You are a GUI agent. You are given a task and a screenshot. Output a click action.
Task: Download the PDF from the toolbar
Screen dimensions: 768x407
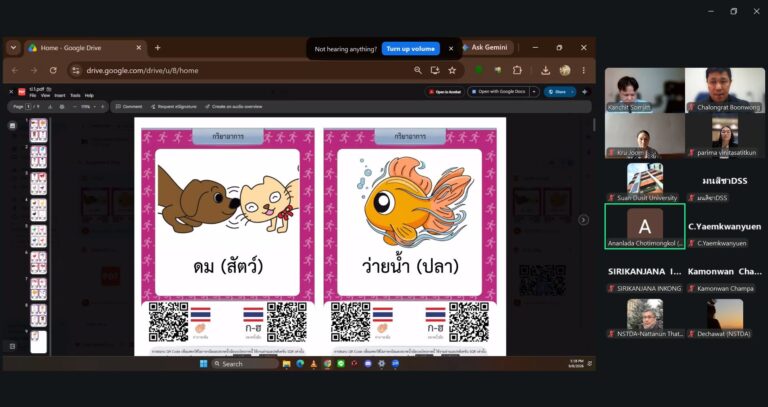tap(50, 106)
